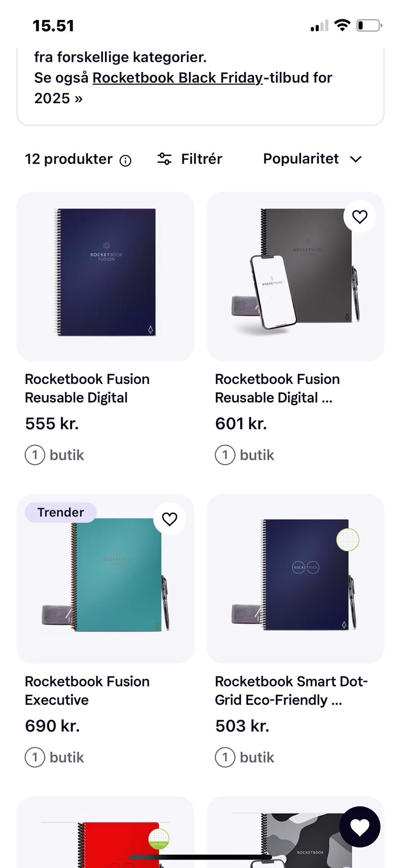Open the Filtrér options
401x868 pixels.
(190, 159)
